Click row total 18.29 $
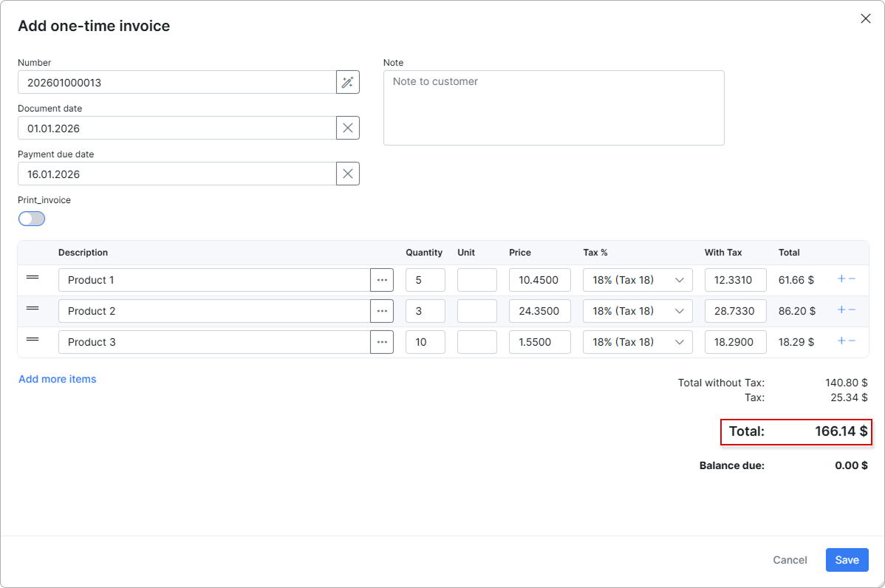The width and height of the screenshot is (885, 588). tap(796, 342)
